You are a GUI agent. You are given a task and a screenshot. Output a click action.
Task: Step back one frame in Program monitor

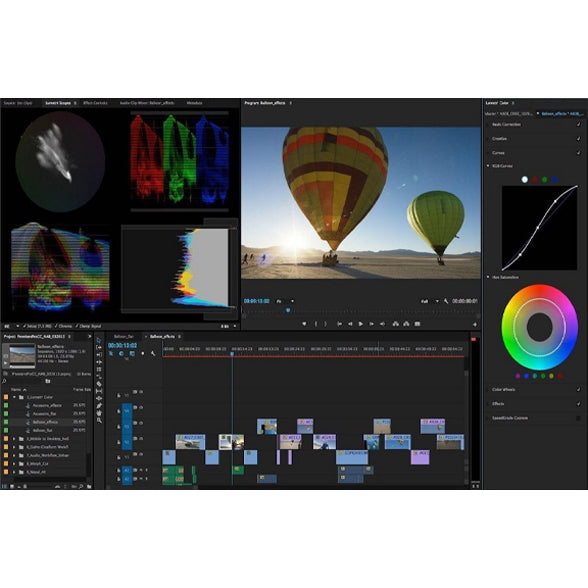(350, 324)
